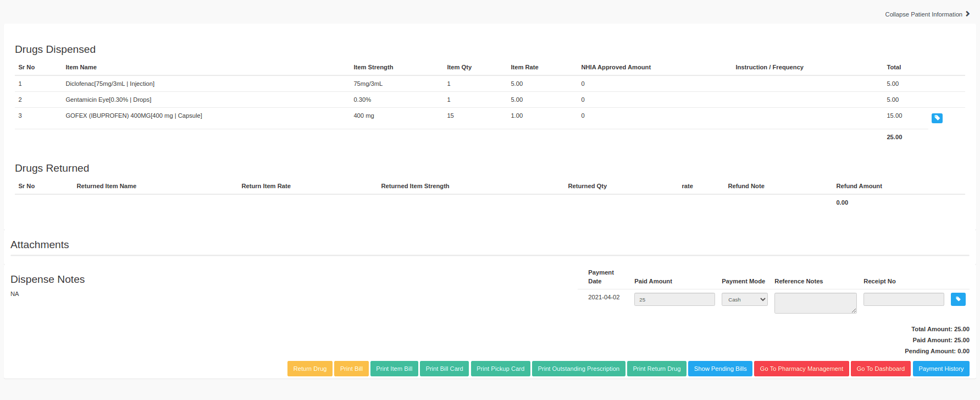
Task: Select the Print Bill Card button
Action: [x=444, y=369]
